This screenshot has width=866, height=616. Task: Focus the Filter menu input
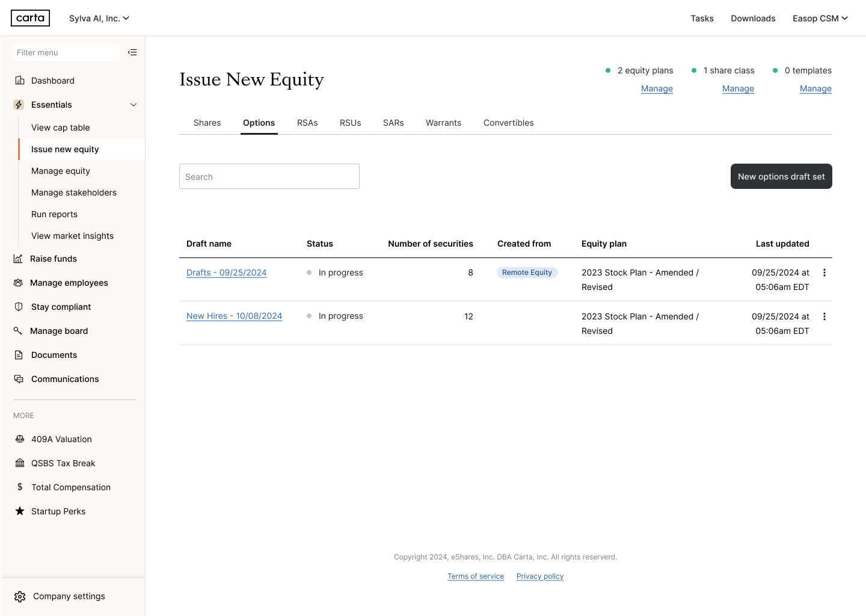66,52
